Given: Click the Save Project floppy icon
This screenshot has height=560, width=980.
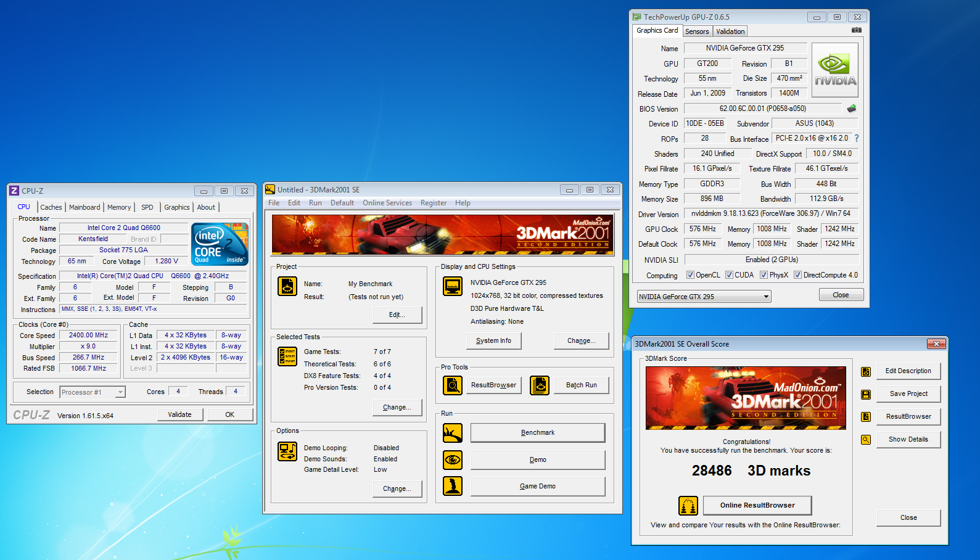Looking at the screenshot, I should [x=866, y=395].
